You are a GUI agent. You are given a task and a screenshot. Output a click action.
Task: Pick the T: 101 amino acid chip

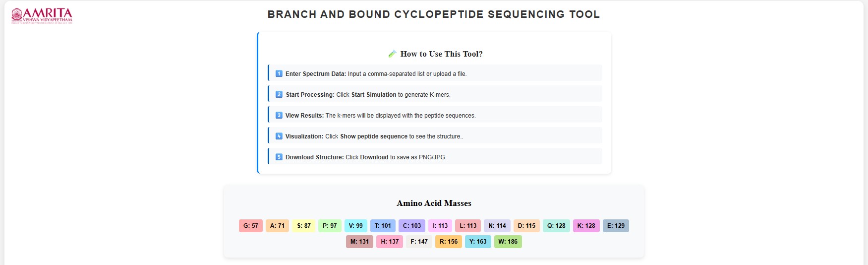coord(383,226)
